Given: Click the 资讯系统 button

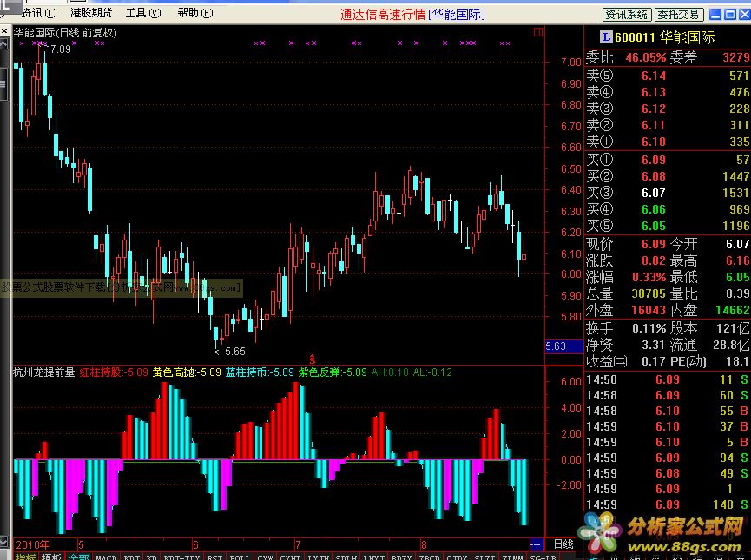Looking at the screenshot, I should click(626, 15).
